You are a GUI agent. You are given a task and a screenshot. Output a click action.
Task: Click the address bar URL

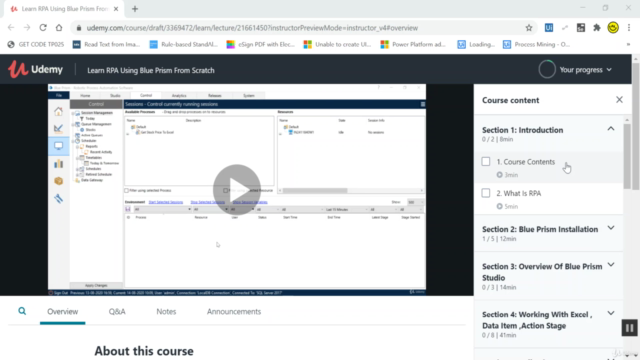(x=252, y=28)
